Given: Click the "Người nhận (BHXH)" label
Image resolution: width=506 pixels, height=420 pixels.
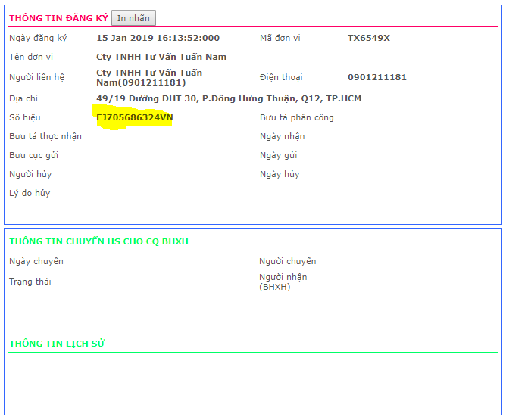Looking at the screenshot, I should 283,282.
